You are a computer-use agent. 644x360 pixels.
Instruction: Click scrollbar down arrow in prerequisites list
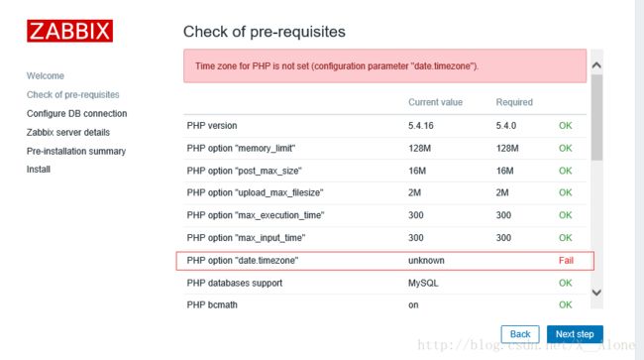pyautogui.click(x=596, y=293)
